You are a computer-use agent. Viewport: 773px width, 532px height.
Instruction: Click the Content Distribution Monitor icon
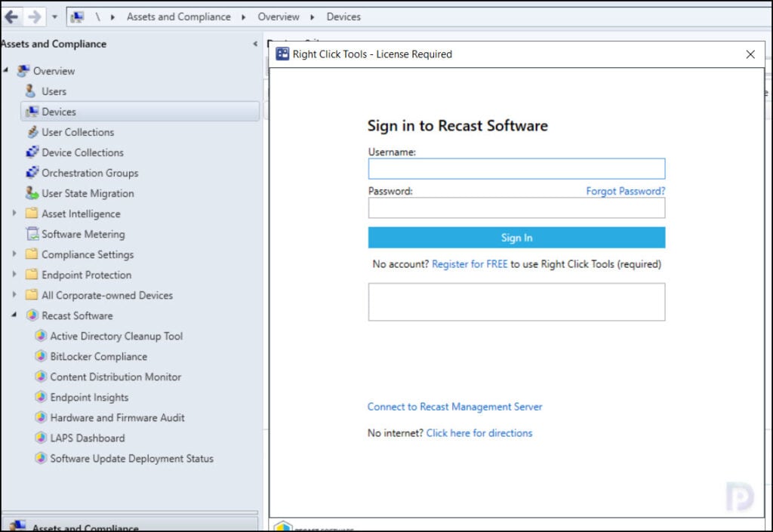pyautogui.click(x=41, y=377)
